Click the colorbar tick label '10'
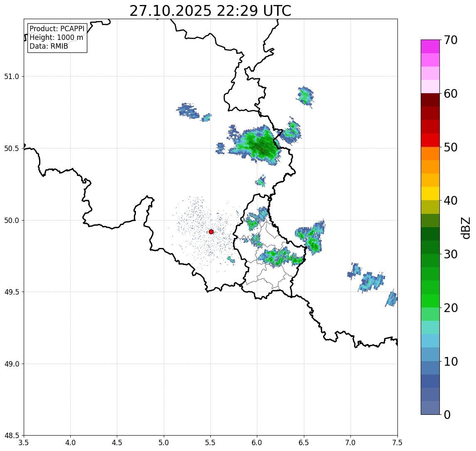This screenshot has width=476, height=451. tap(451, 362)
